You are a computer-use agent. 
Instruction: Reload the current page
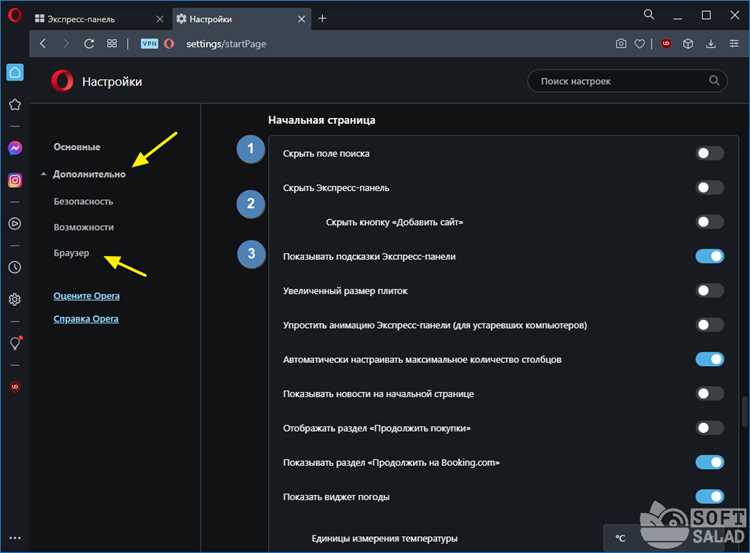click(89, 44)
